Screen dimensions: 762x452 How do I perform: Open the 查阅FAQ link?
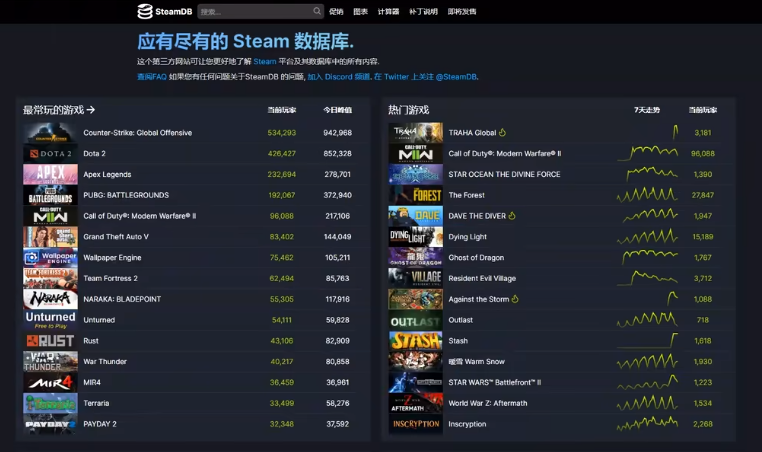(x=152, y=77)
